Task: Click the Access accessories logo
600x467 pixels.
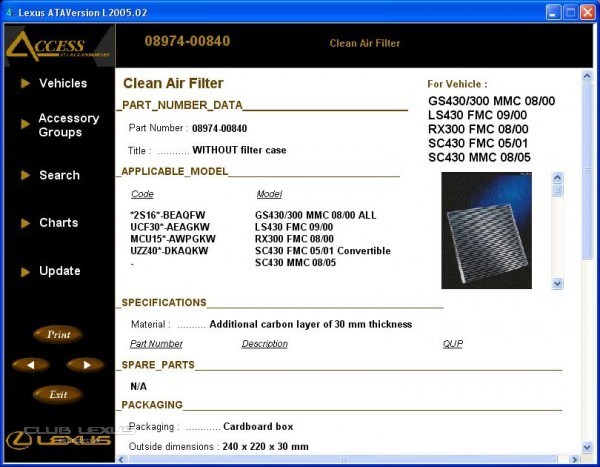Action: pos(57,46)
